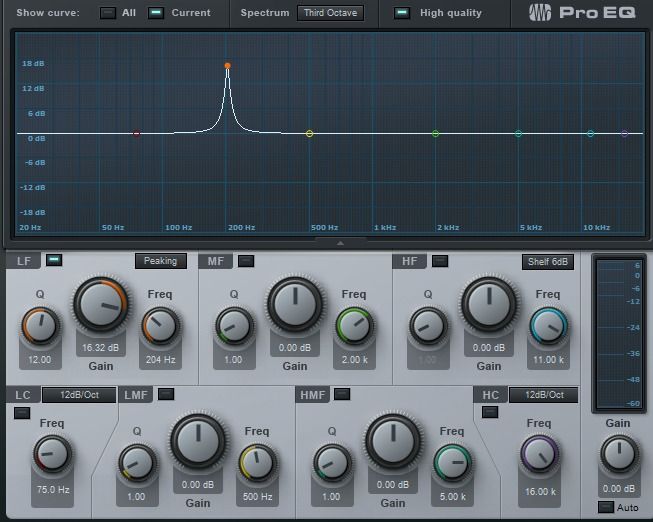Edit the LMF frequency value 500 Hz
The height and width of the screenshot is (522, 653).
point(257,497)
